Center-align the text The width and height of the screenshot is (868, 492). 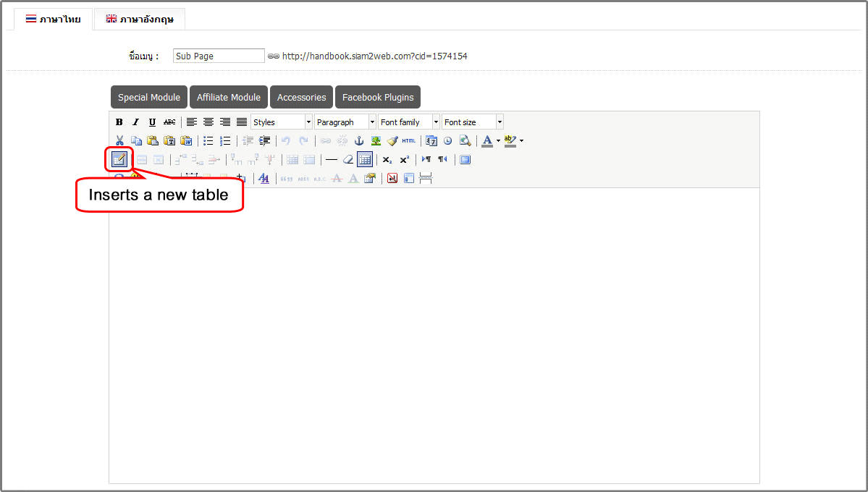click(208, 122)
